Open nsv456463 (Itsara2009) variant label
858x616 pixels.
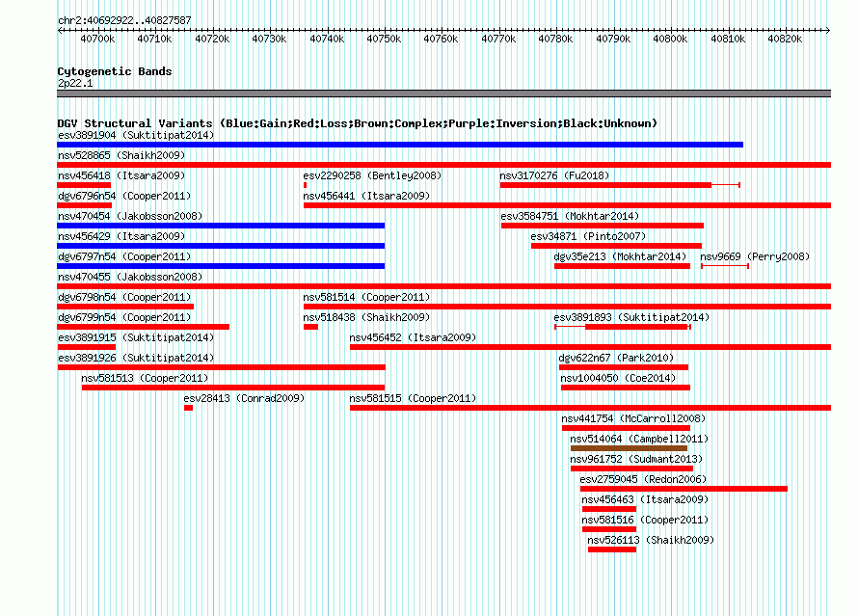point(645,499)
